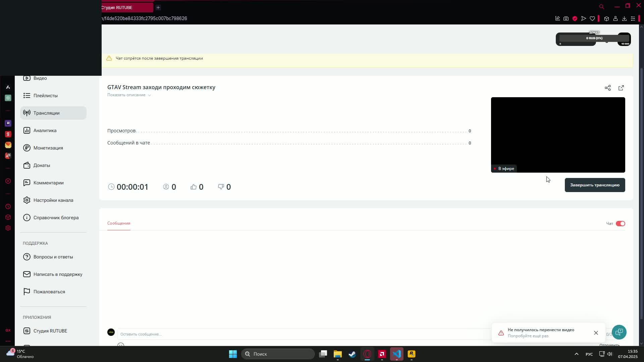Click the thumbs down dislikes icon
Viewport: 644px width, 362px height.
coord(221,187)
